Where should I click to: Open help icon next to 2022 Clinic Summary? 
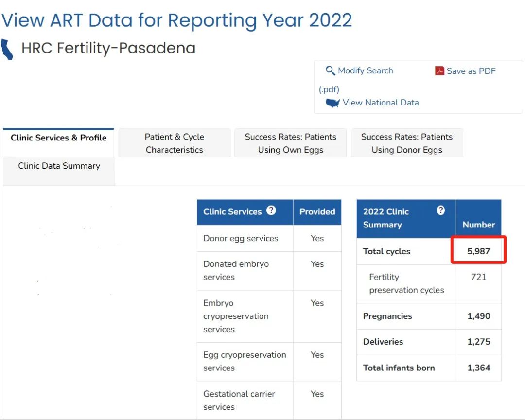(x=440, y=210)
